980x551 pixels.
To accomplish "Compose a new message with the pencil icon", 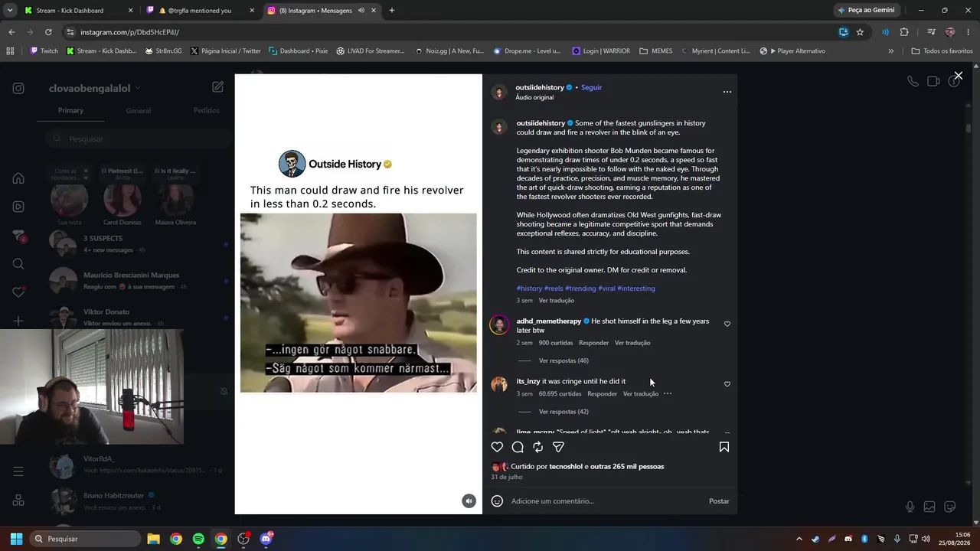I will coord(217,87).
